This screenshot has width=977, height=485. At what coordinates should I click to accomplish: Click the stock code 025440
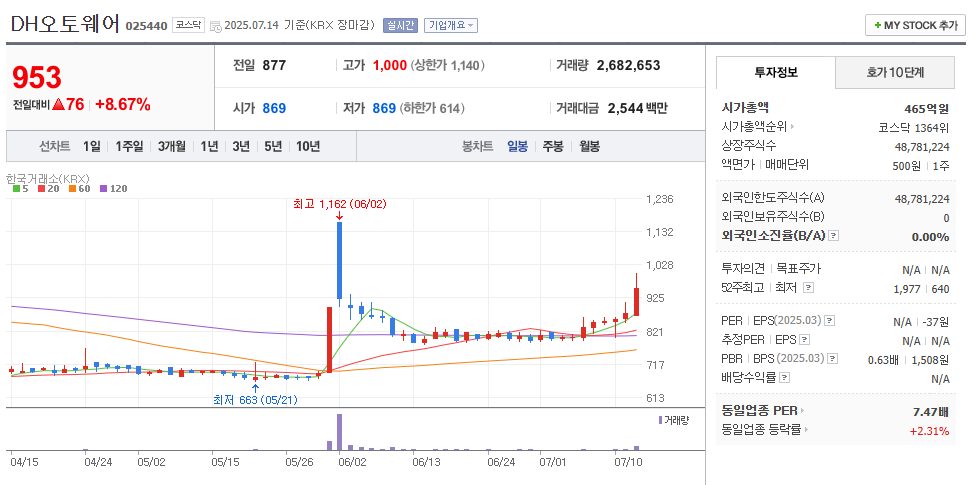coord(146,26)
